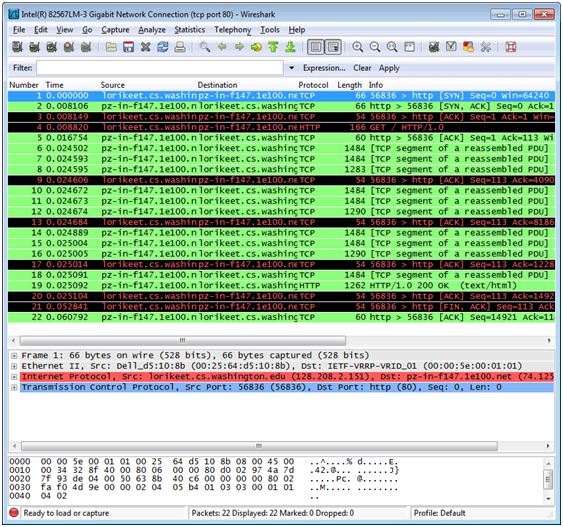Viewport: 563px width, 527px height.
Task: Open the Telephony menu
Action: click(233, 30)
